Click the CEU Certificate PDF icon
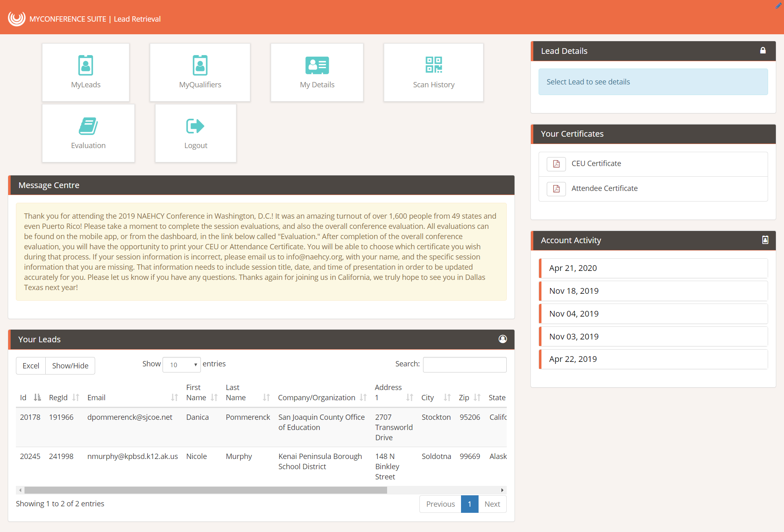The image size is (784, 532). [x=556, y=164]
